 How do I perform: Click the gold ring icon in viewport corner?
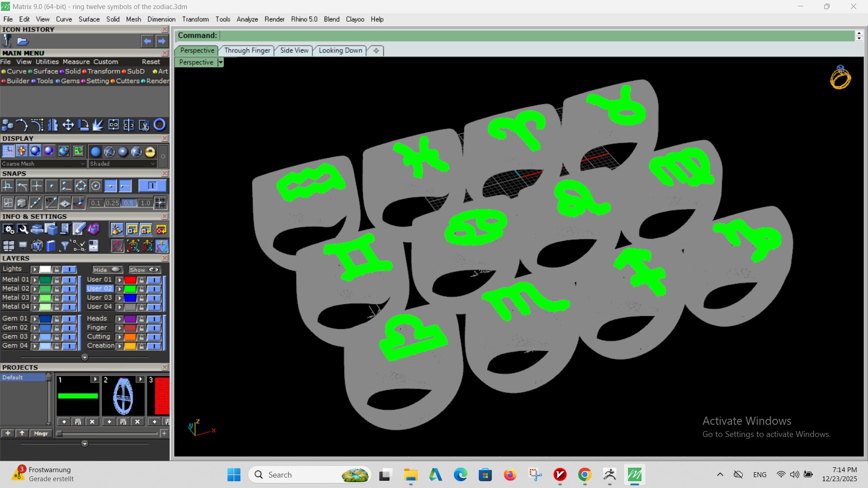pos(840,77)
